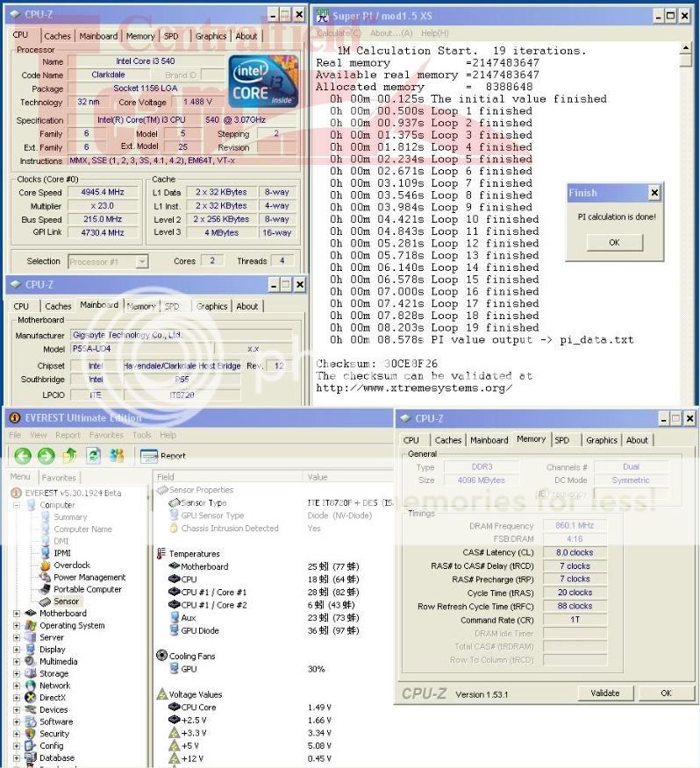Screen dimensions: 700x768
Task: Select the IPMI tree item
Action: (x=62, y=553)
